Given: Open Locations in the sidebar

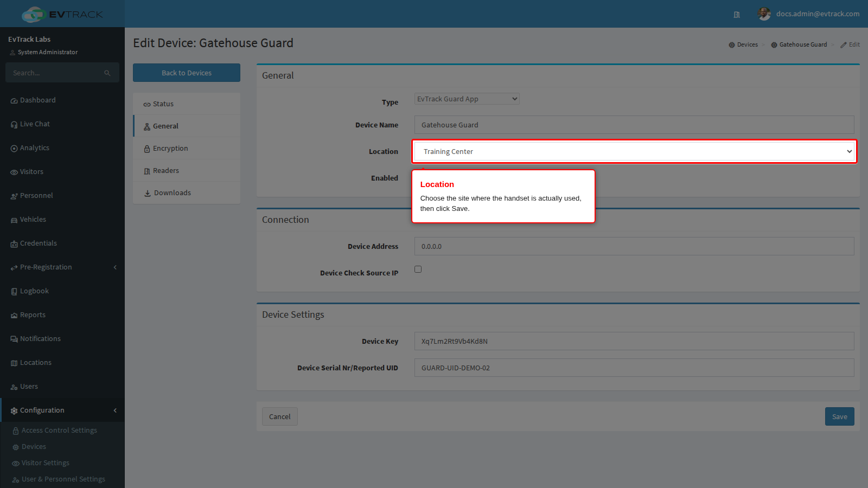Looking at the screenshot, I should (62, 363).
